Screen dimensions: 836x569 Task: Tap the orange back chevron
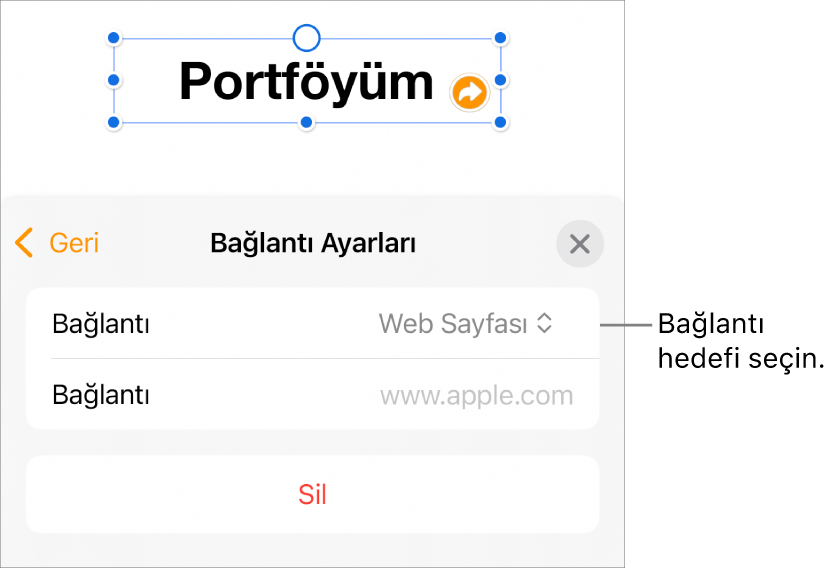(25, 243)
